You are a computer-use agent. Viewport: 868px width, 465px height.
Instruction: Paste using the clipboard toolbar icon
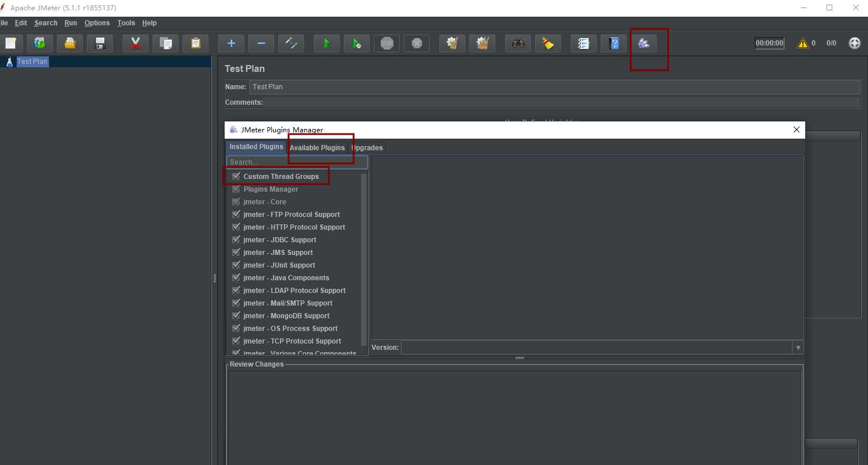click(x=195, y=43)
